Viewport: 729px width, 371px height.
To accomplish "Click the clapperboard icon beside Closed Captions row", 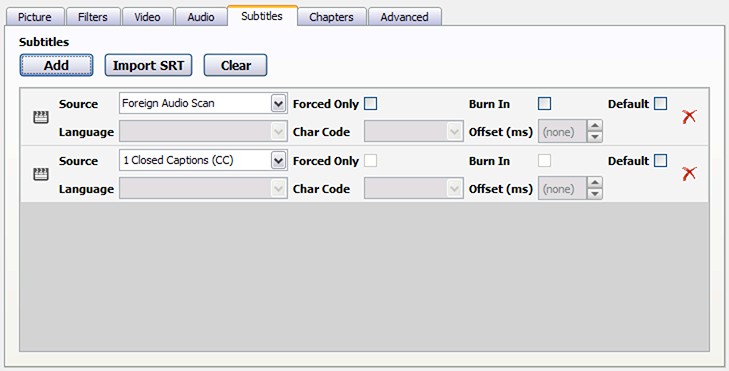I will click(x=41, y=174).
